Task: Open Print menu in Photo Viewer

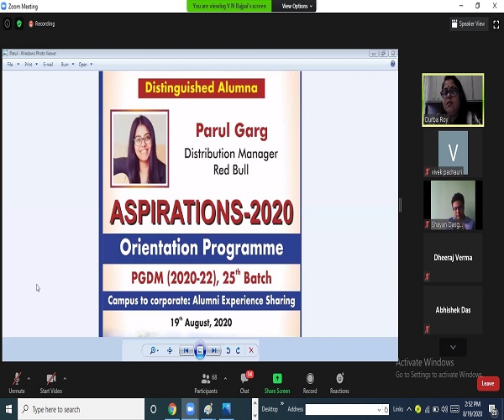Action: [31, 65]
